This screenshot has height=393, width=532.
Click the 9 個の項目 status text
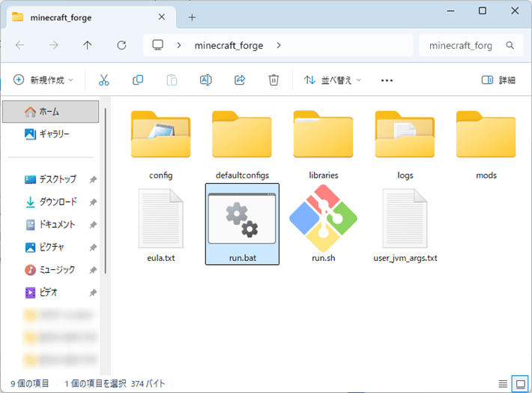coord(29,384)
